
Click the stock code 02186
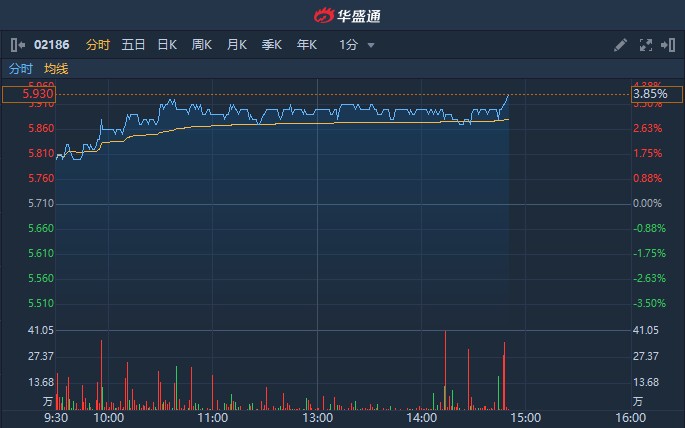click(x=52, y=45)
